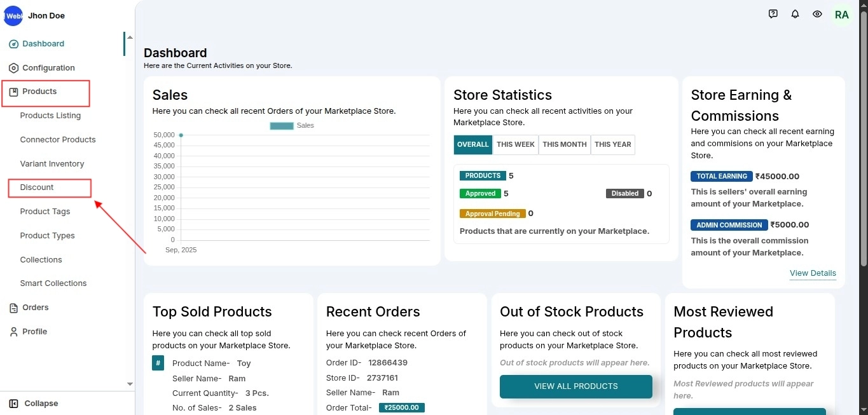
Task: Expand the Products menu section
Action: (39, 92)
